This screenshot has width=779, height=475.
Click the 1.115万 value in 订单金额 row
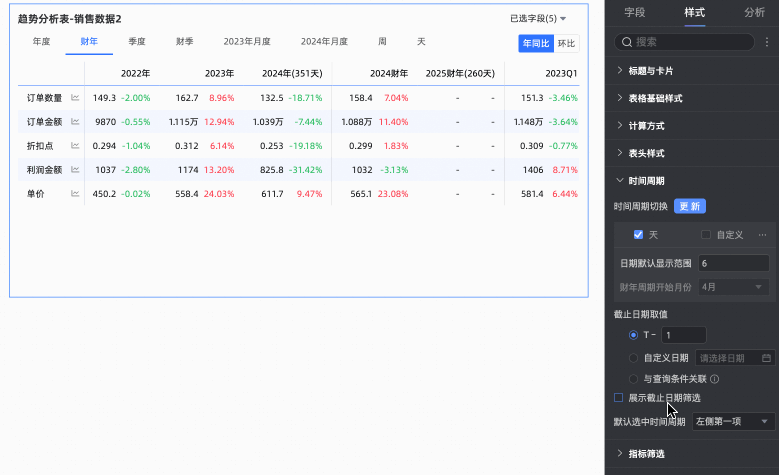[x=183, y=122]
